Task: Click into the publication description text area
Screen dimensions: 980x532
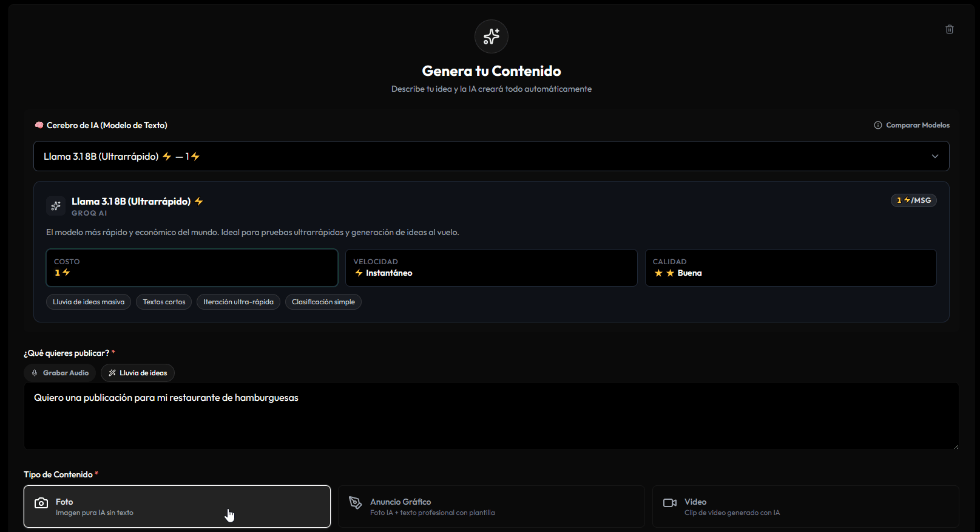Action: pyautogui.click(x=492, y=416)
